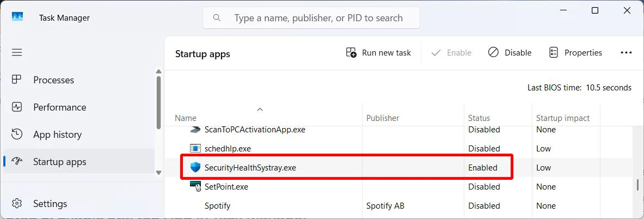This screenshot has height=219, width=644.
Task: Click the SetPoint.exe keyboard mouse icon
Action: 195,186
